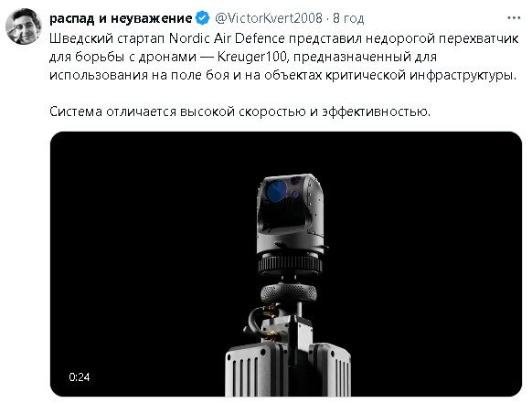Click the tweet text mentioning Nordic Air Defence

click(x=283, y=57)
